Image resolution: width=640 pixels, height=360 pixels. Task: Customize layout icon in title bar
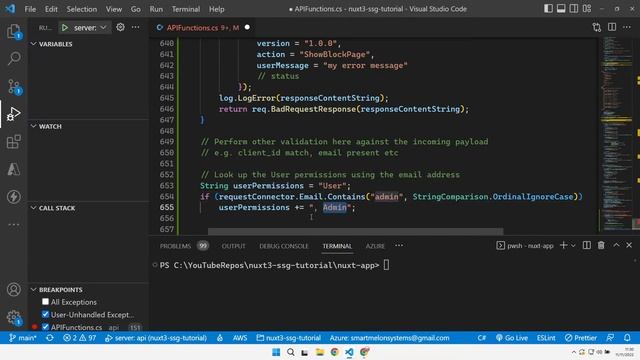tap(587, 9)
